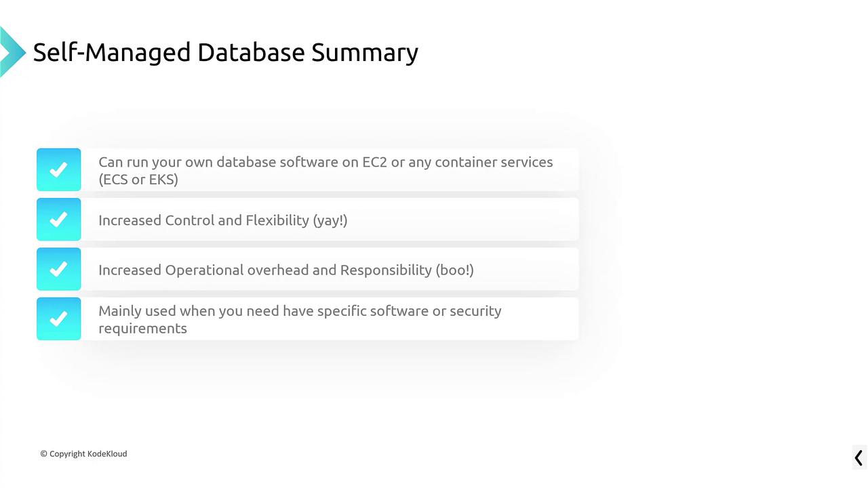This screenshot has height=488, width=868.
Task: Select the "Increased Control and Flexibility" text
Action: 203,220
